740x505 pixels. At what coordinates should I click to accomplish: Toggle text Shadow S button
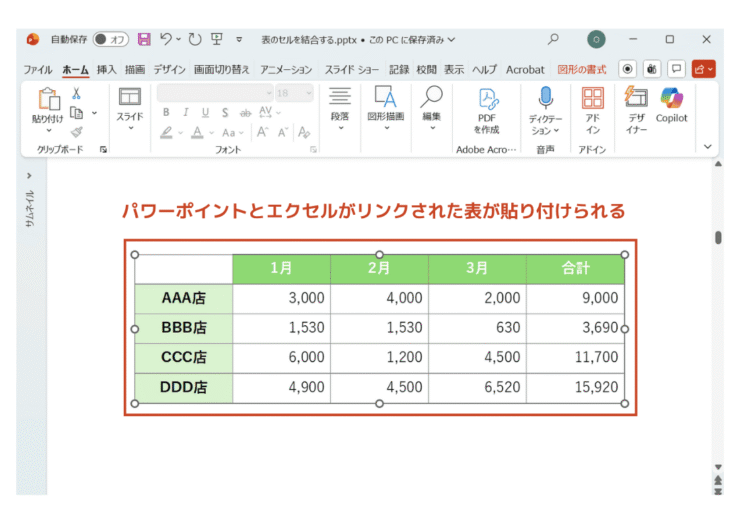pos(225,112)
